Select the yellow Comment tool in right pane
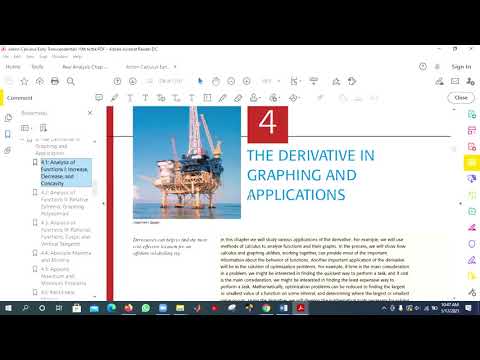Image resolution: width=480 pixels, height=360 pixels. 472,163
